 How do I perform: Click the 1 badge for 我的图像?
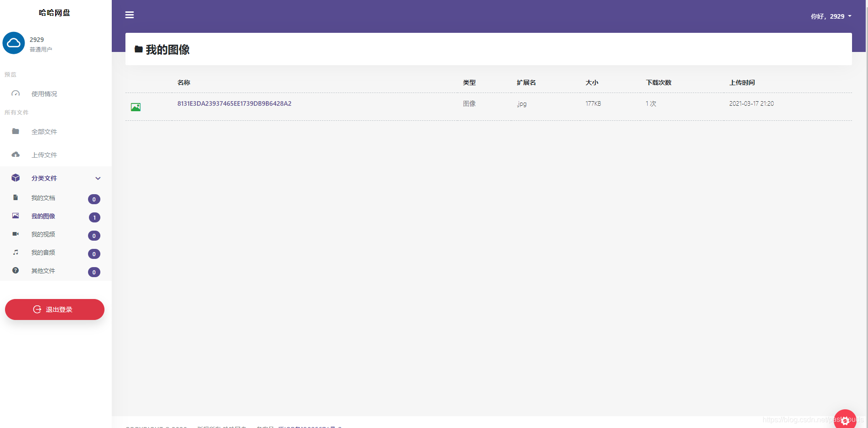(94, 217)
